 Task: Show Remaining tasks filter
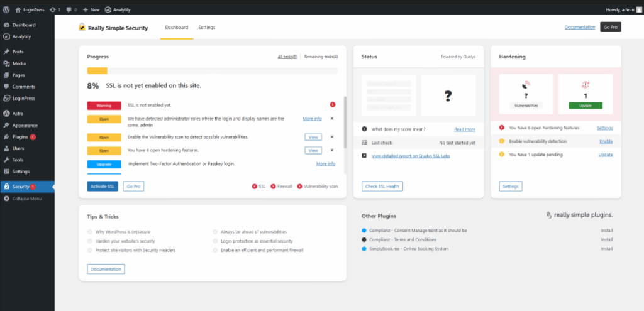[321, 57]
